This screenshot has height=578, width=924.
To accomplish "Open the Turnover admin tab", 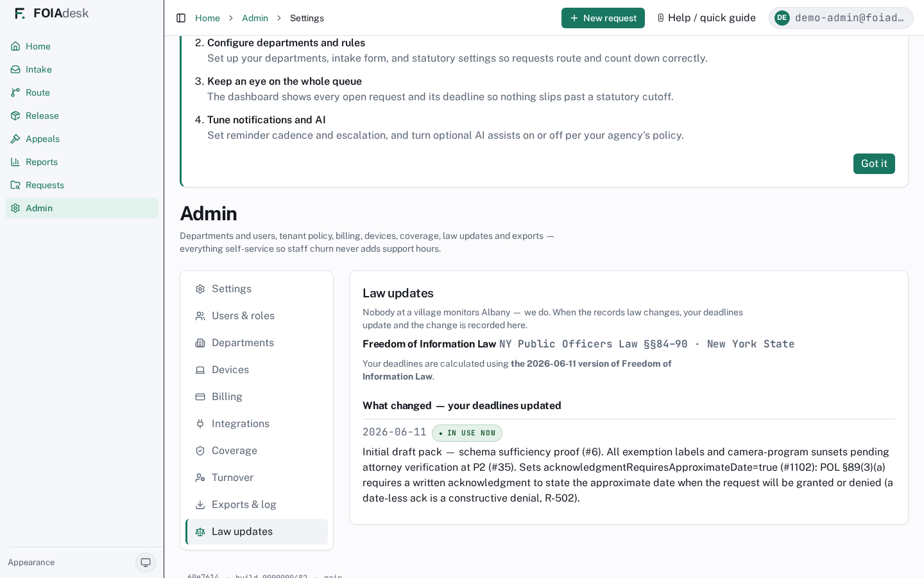I will (x=257, y=478).
